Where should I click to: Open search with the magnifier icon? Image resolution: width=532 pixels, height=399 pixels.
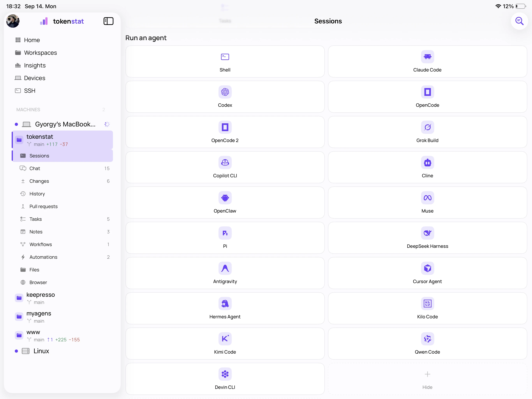(x=519, y=21)
